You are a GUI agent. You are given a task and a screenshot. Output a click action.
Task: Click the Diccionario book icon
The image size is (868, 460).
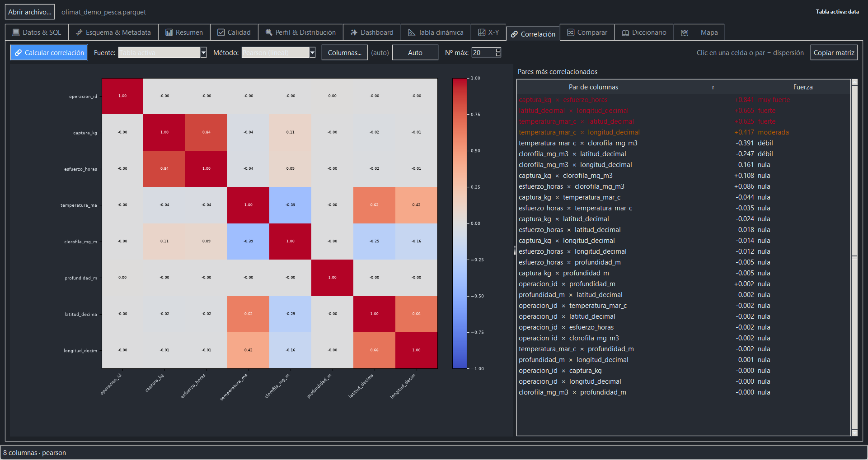click(x=625, y=33)
